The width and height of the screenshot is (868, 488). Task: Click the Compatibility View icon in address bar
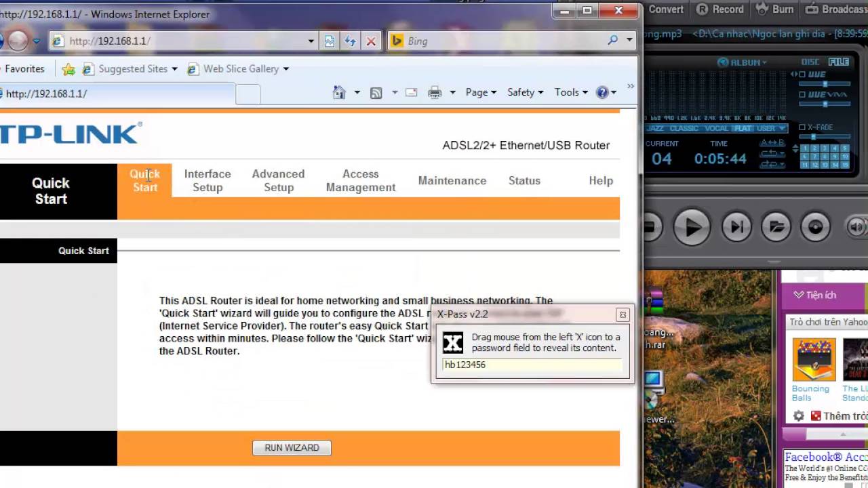pyautogui.click(x=330, y=41)
